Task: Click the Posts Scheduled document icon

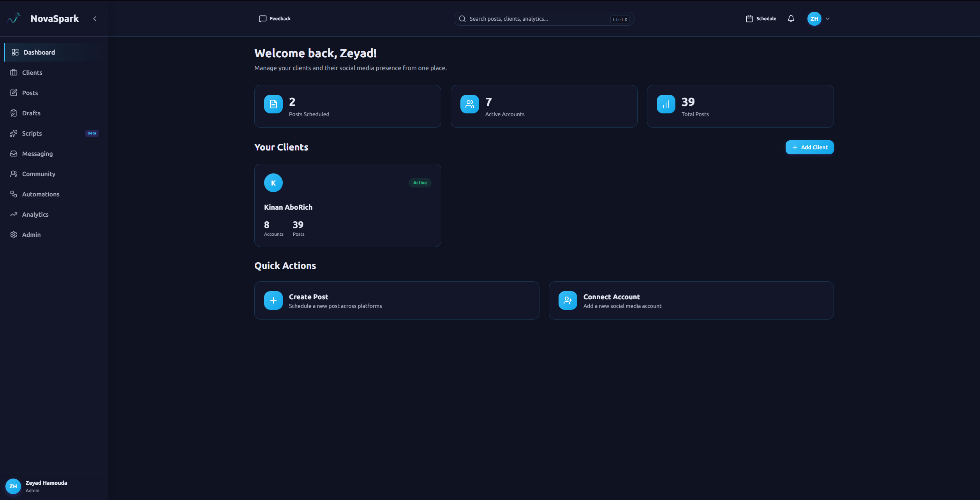Action: (x=273, y=104)
